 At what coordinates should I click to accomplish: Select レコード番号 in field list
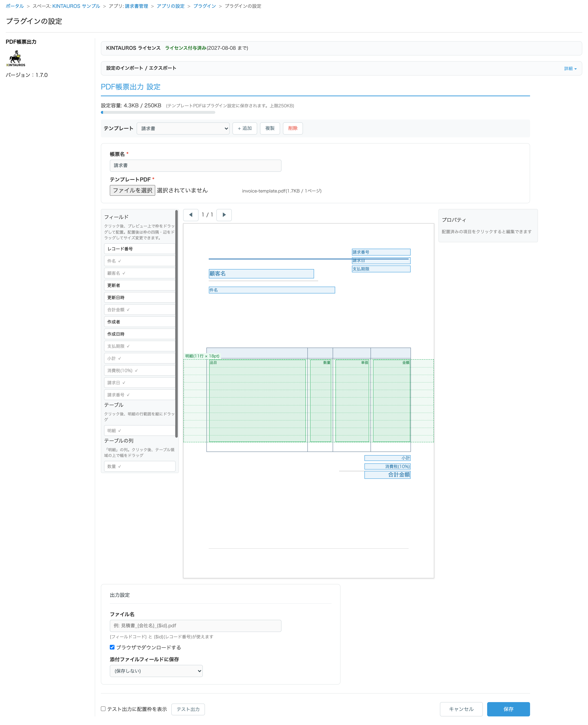click(139, 249)
